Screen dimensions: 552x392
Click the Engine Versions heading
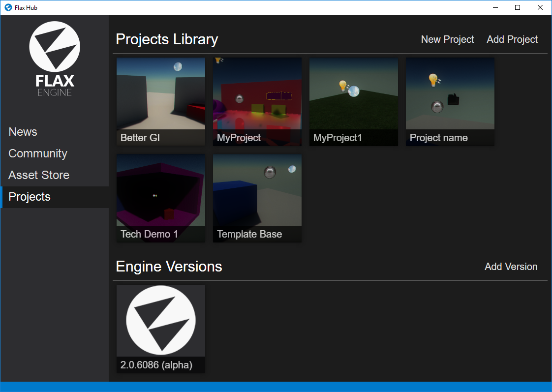pos(169,267)
